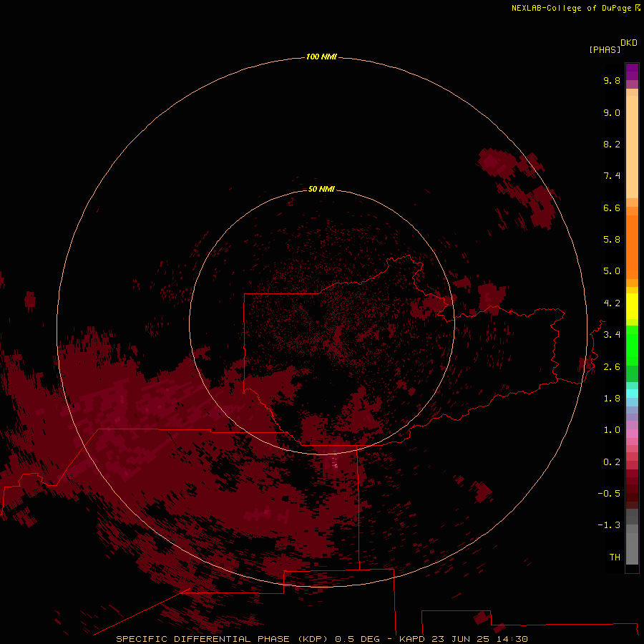Click the 9.0 value on color scale
Viewport: 644px width, 644px height.
[x=612, y=112]
